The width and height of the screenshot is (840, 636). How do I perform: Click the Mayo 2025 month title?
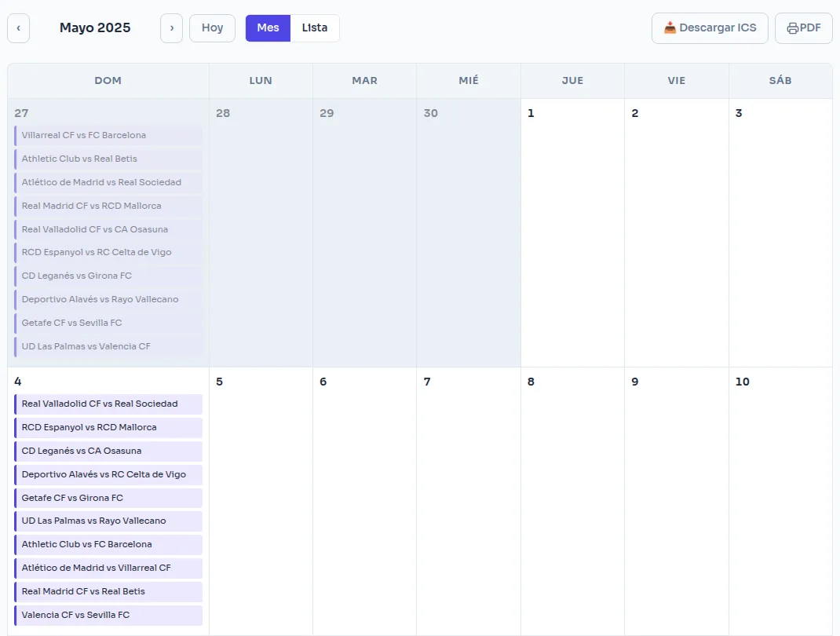click(95, 27)
